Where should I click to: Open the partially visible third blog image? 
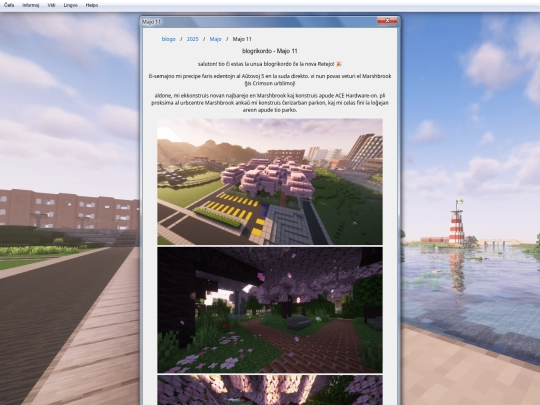270,390
